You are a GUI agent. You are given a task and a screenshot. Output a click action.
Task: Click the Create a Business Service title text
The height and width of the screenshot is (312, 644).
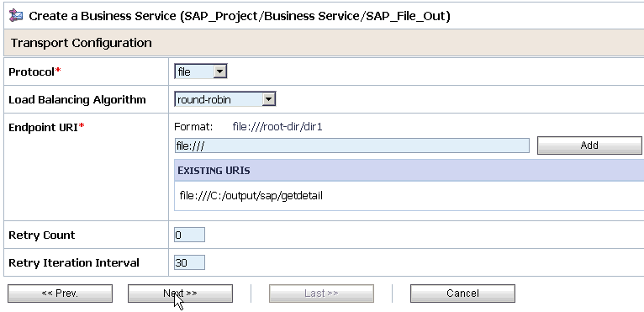coord(240,17)
